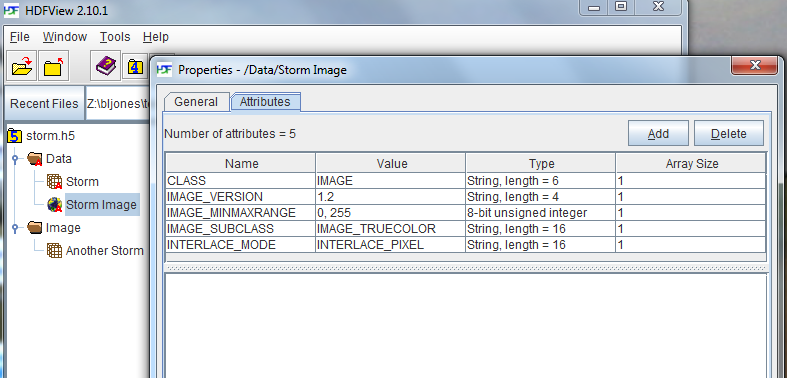Open the File menu

click(20, 37)
